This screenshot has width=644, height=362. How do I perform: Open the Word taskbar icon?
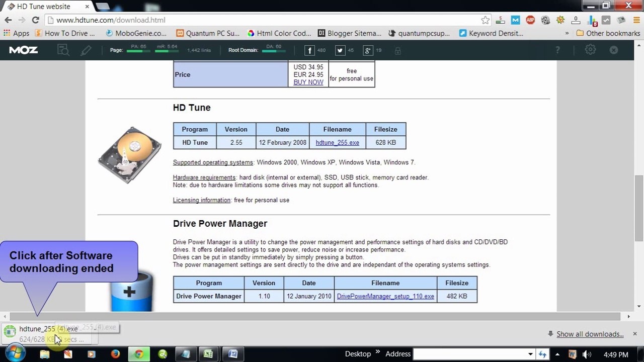click(233, 354)
